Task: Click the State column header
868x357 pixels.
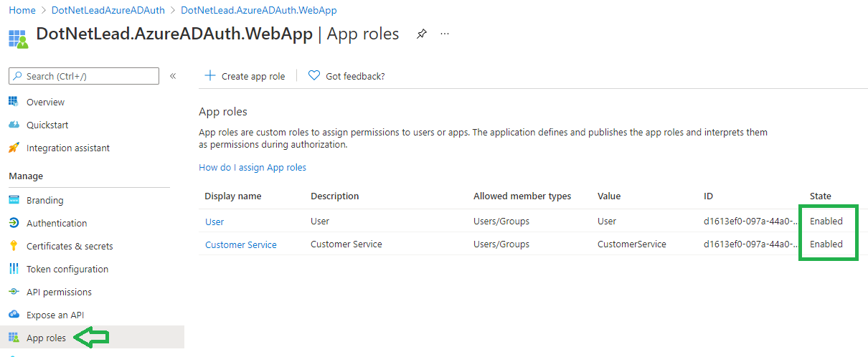Action: point(821,196)
